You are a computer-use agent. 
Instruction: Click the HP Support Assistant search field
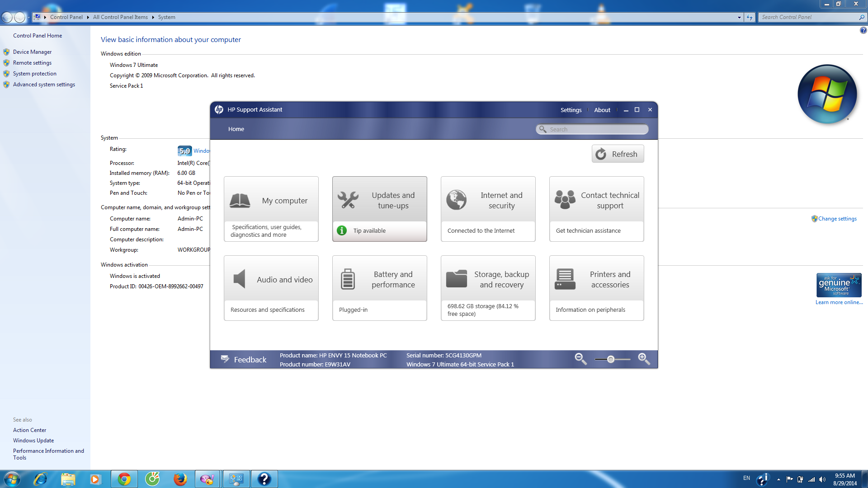tap(592, 129)
